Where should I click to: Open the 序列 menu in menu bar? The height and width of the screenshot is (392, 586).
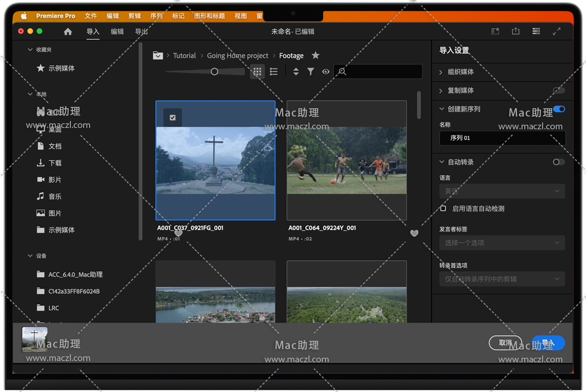click(x=156, y=16)
